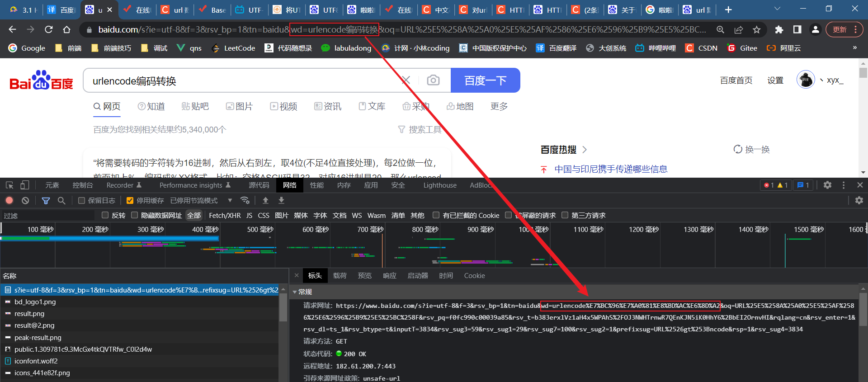868x382 pixels.
Task: Toggle DevTools device toolbar icon
Action: click(25, 185)
